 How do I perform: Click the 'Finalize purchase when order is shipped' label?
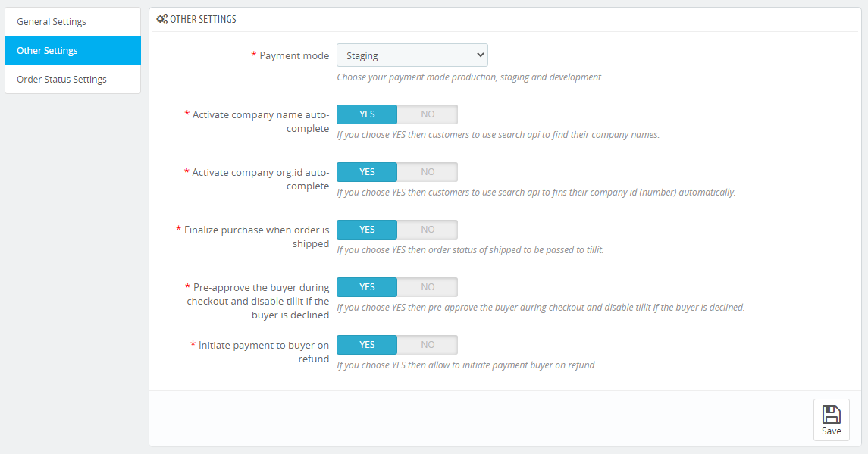pyautogui.click(x=257, y=236)
